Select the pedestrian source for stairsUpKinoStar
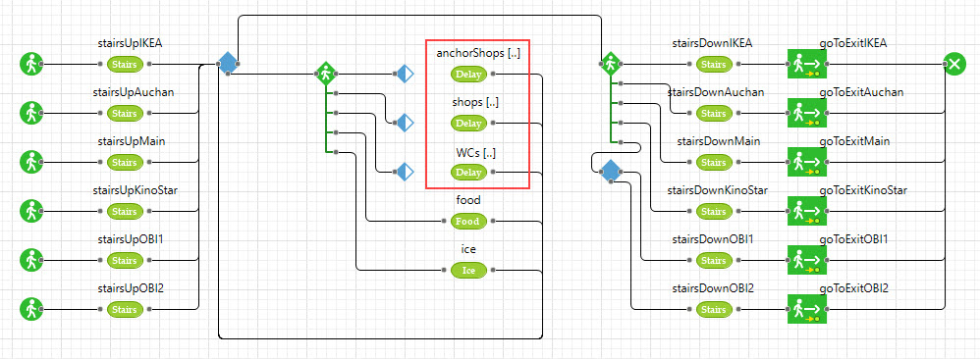The width and height of the screenshot is (980, 359). click(x=30, y=211)
